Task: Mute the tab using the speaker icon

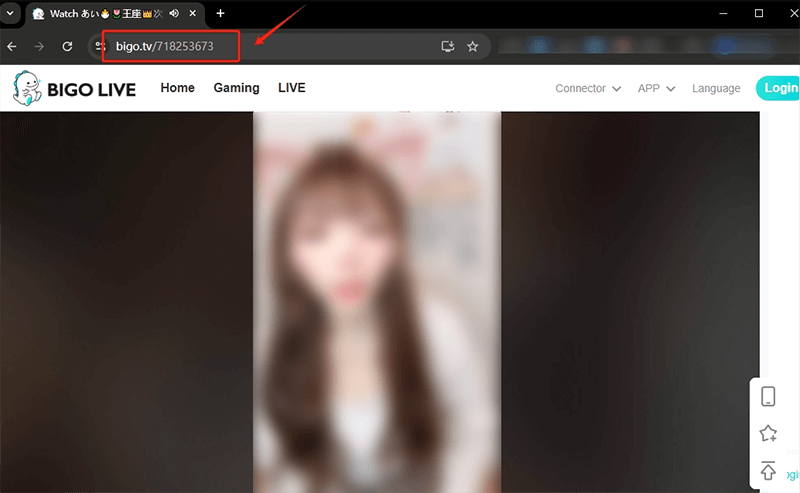Action: point(174,13)
